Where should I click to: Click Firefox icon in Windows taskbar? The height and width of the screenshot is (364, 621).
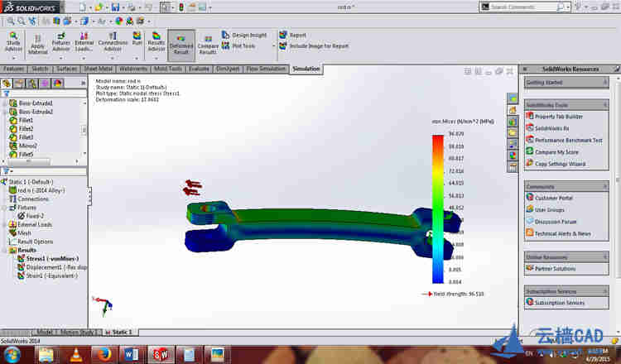[103, 355]
